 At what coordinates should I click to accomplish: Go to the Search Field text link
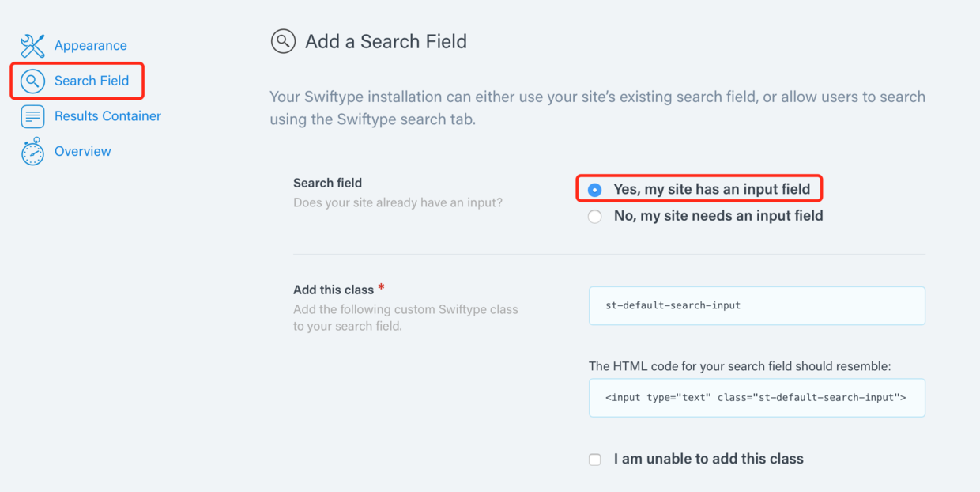click(x=91, y=81)
